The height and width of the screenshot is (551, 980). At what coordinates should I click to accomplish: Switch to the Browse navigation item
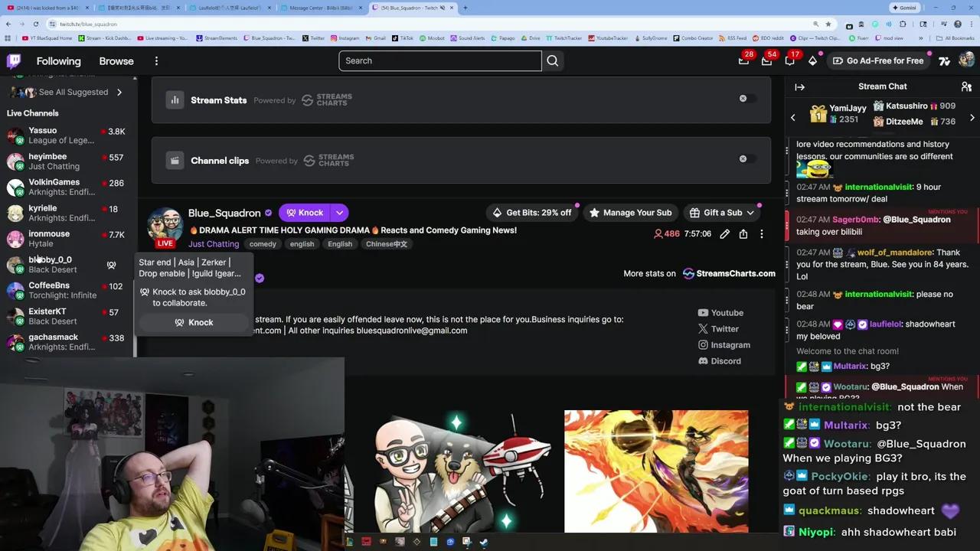116,60
